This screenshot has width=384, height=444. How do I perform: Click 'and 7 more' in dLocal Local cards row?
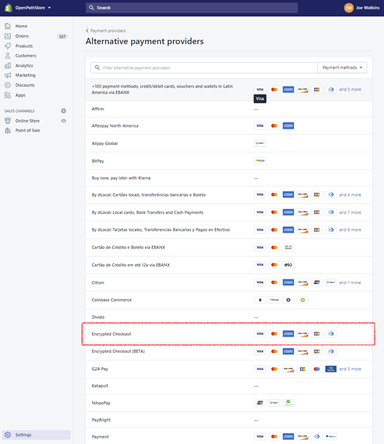(x=350, y=212)
